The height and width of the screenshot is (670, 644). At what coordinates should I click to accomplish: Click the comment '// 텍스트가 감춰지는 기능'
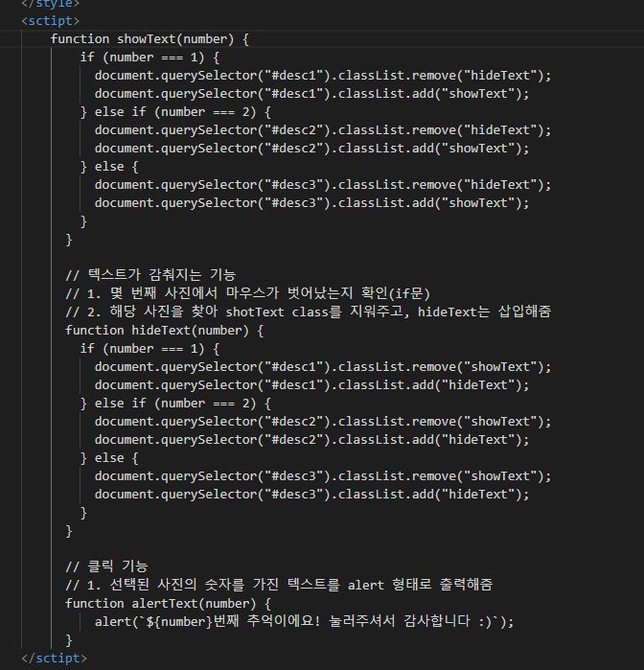click(150, 275)
